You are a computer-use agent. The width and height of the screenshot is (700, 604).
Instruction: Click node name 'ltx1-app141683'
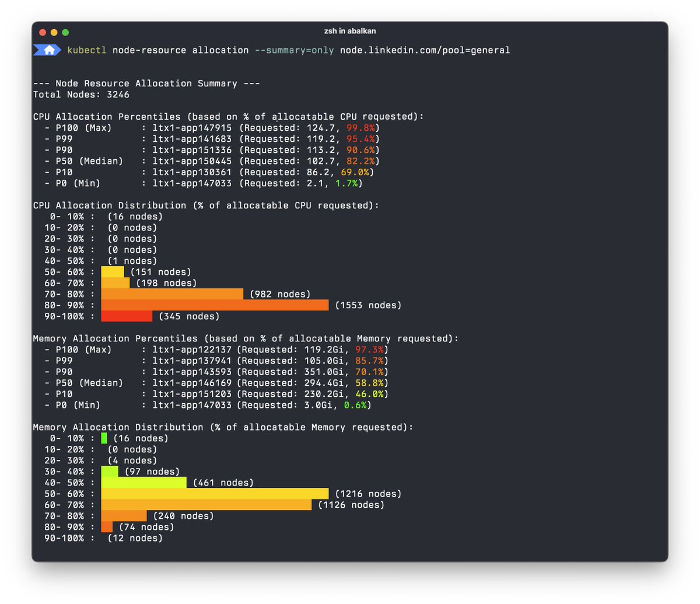coord(192,139)
